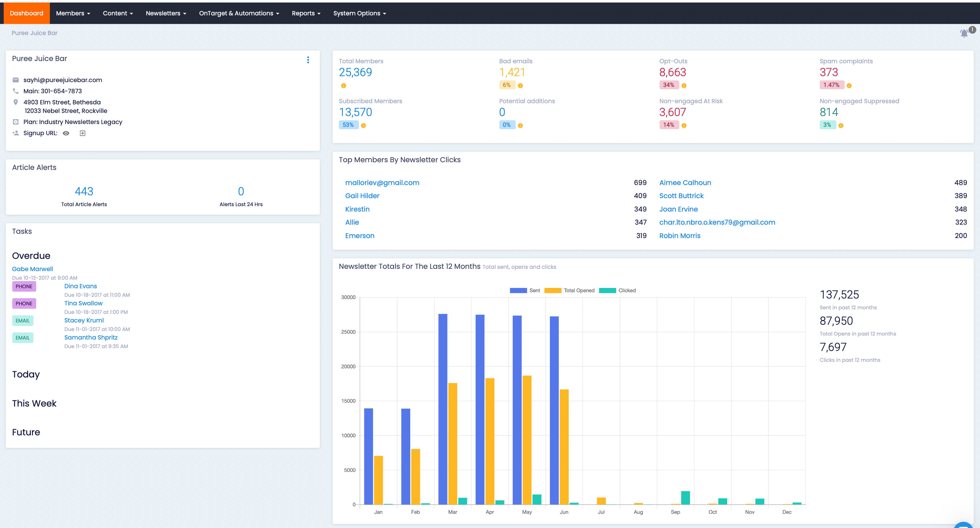Click the info icon beside Spam complaints 1.47%

849,86
